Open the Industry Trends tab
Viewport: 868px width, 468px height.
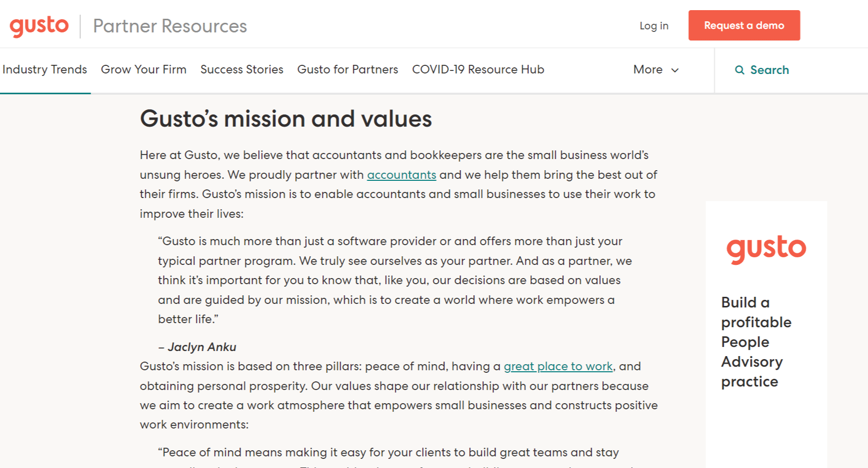tap(45, 69)
